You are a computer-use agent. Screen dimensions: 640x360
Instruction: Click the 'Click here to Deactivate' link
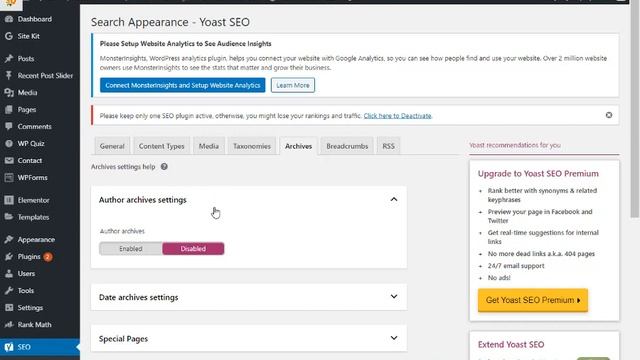coord(398,116)
